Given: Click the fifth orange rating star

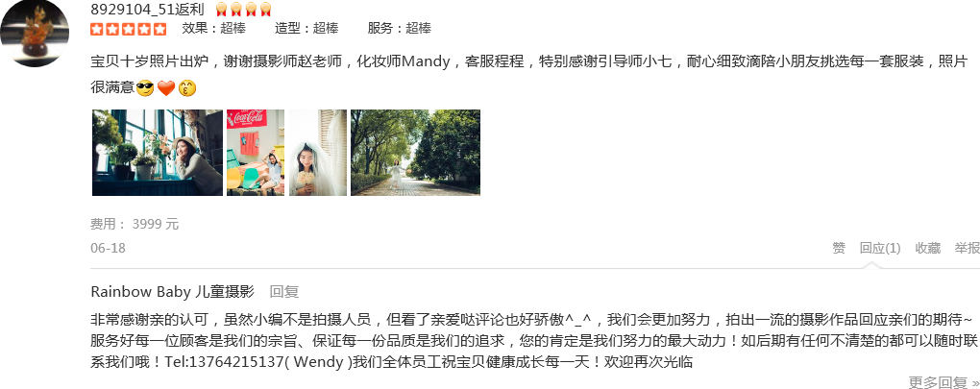Looking at the screenshot, I should [160, 29].
